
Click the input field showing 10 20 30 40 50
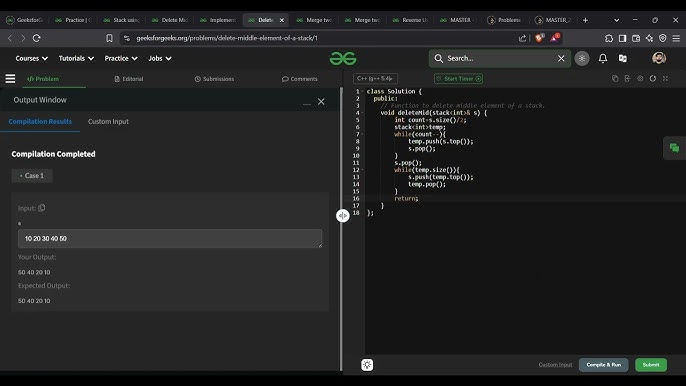(x=170, y=239)
